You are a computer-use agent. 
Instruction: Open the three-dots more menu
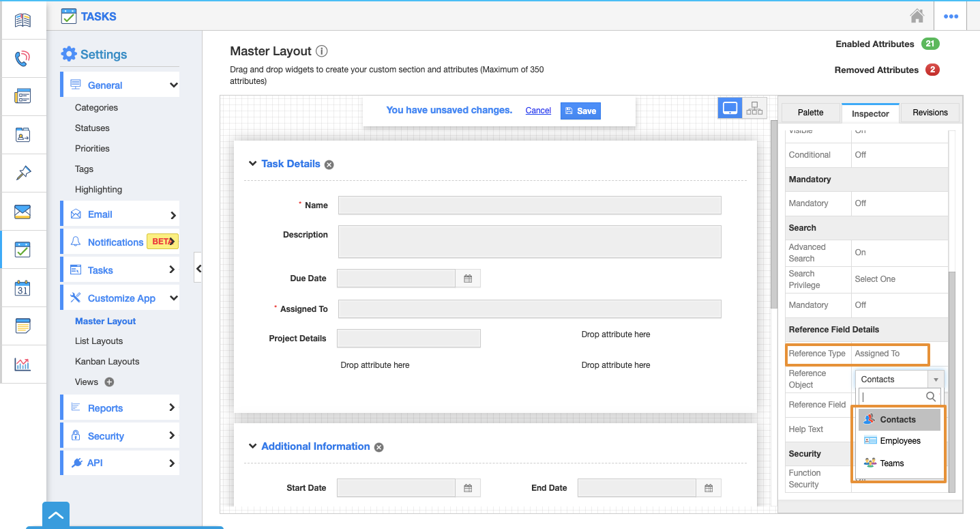(x=951, y=16)
